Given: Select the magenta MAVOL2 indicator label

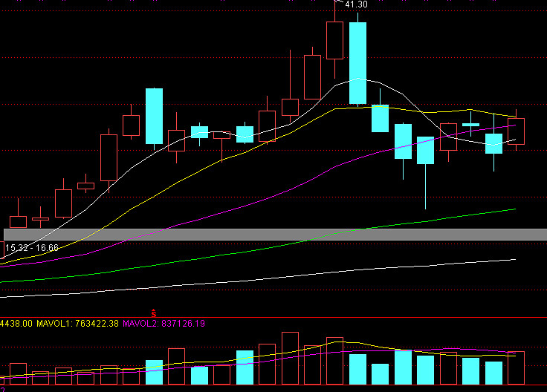Looking at the screenshot, I should 164,324.
